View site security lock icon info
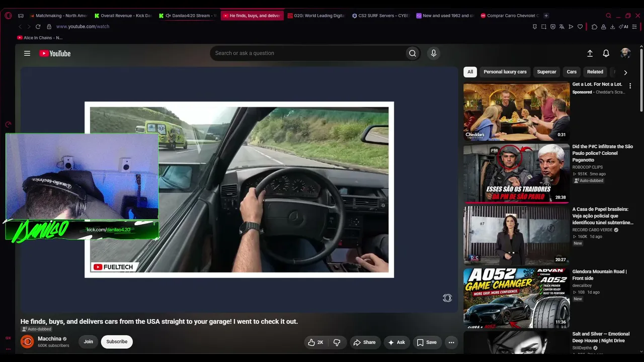This screenshot has height=362, width=644. [x=49, y=27]
